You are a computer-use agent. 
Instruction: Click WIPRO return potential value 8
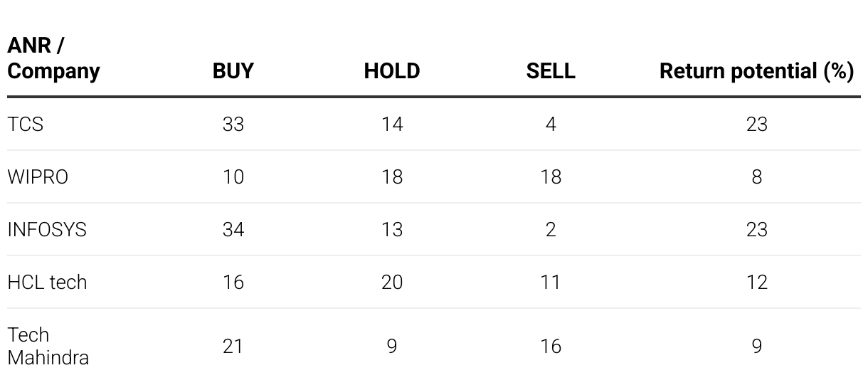click(756, 177)
